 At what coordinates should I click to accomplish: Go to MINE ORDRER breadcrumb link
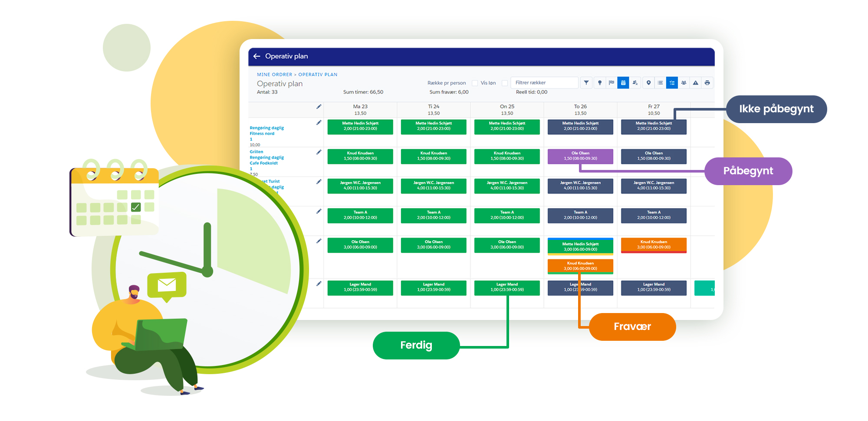(274, 75)
